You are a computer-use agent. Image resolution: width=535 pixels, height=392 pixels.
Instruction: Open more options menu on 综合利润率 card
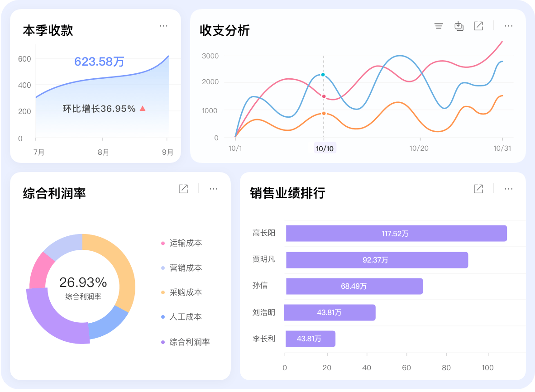(x=213, y=189)
